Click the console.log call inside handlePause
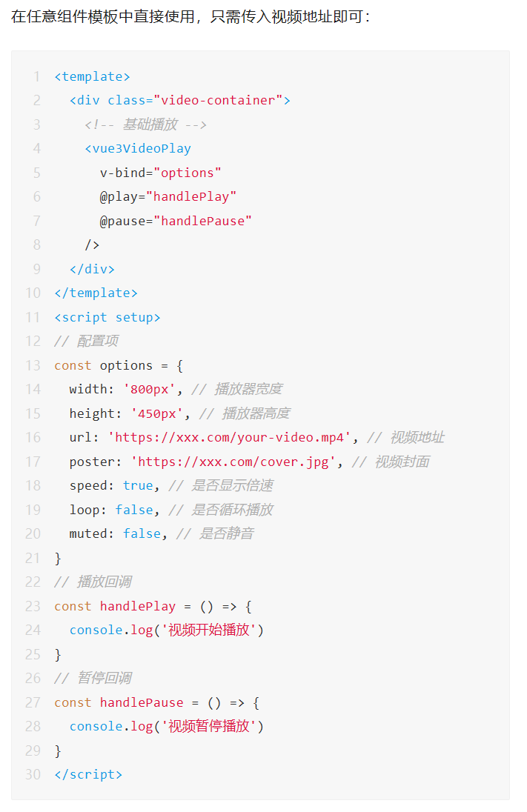Screen dimensions: 527x812 [x=166, y=726]
